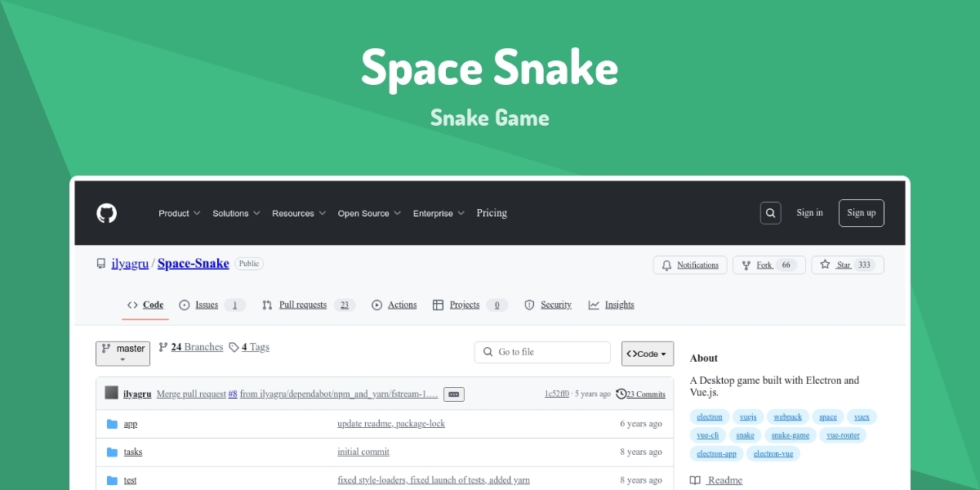Expand the Solutions navigation dropdown

tap(236, 212)
